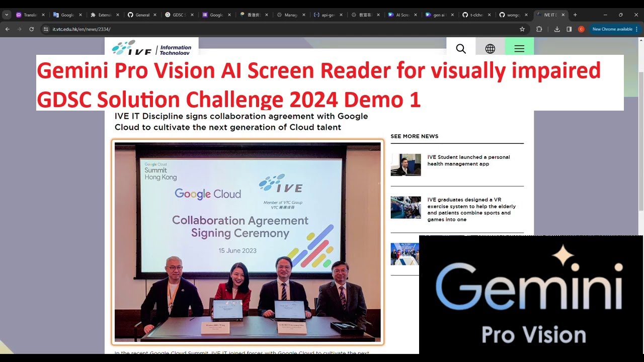The height and width of the screenshot is (362, 644).
Task: Close the GDSC S tab
Action: coord(192,15)
